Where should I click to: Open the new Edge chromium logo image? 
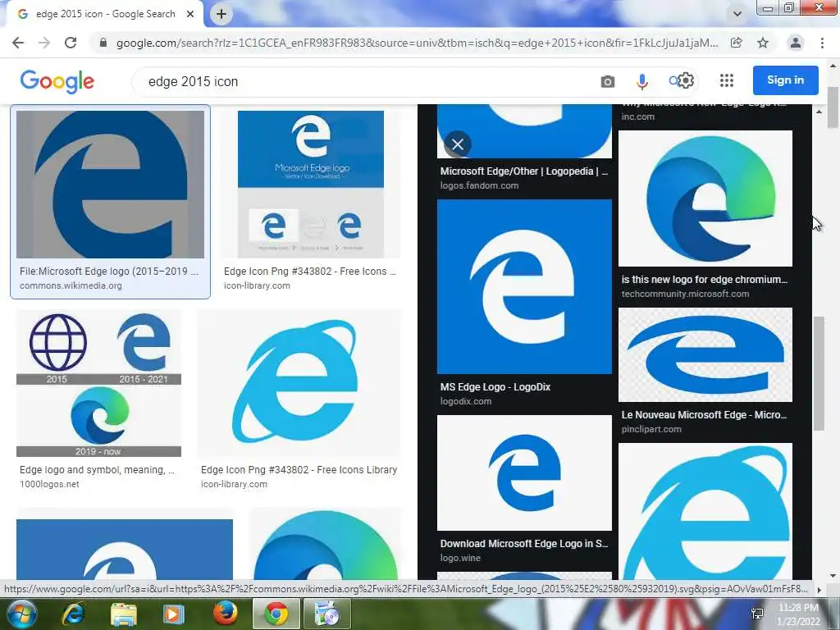705,199
